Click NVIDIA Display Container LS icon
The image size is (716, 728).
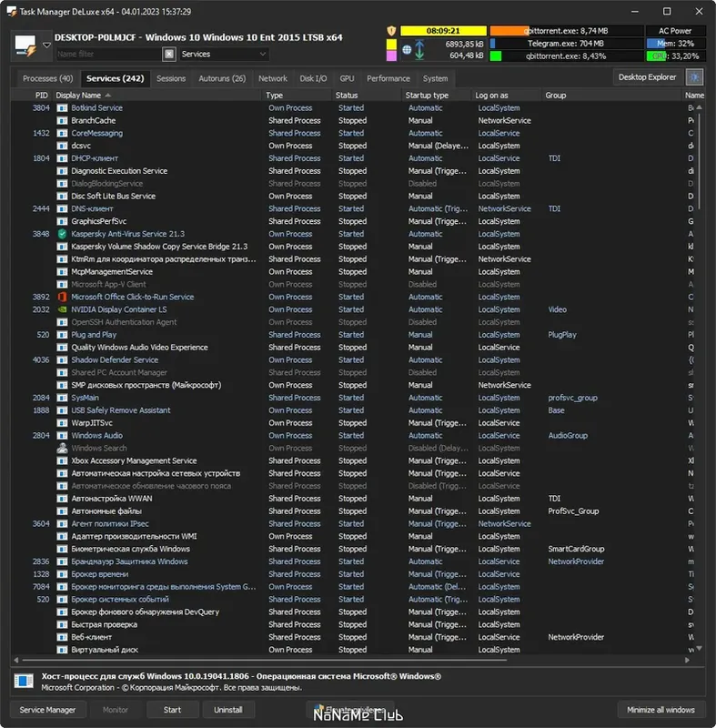tap(62, 309)
